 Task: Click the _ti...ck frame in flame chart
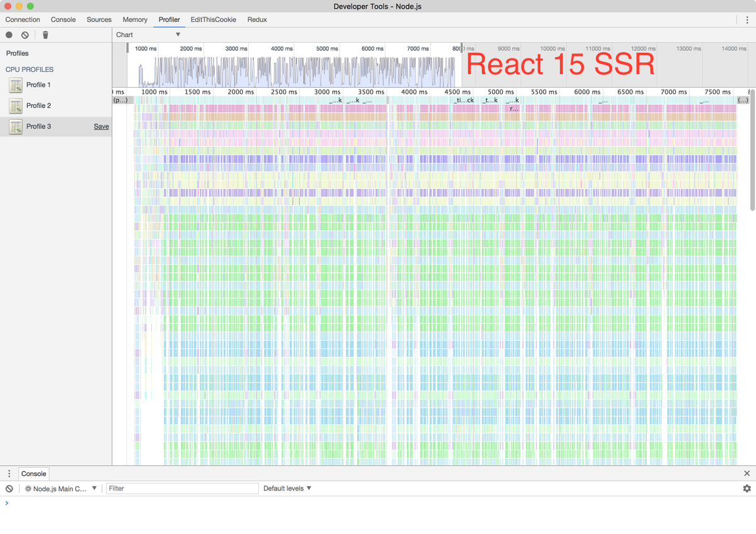coord(464,100)
